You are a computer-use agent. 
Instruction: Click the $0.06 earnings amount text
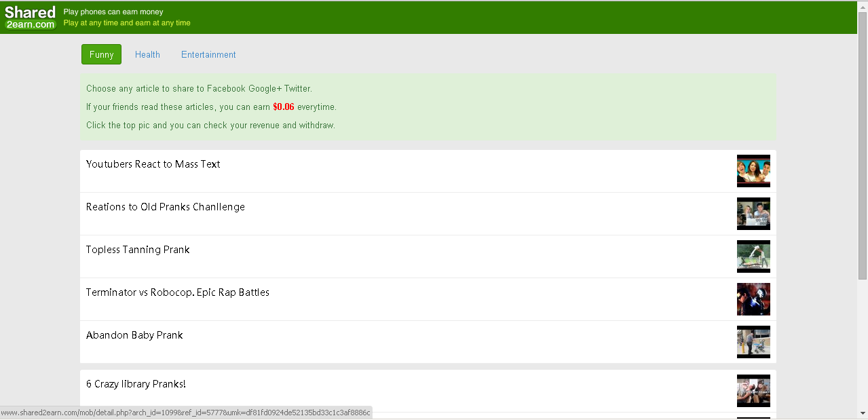[284, 107]
